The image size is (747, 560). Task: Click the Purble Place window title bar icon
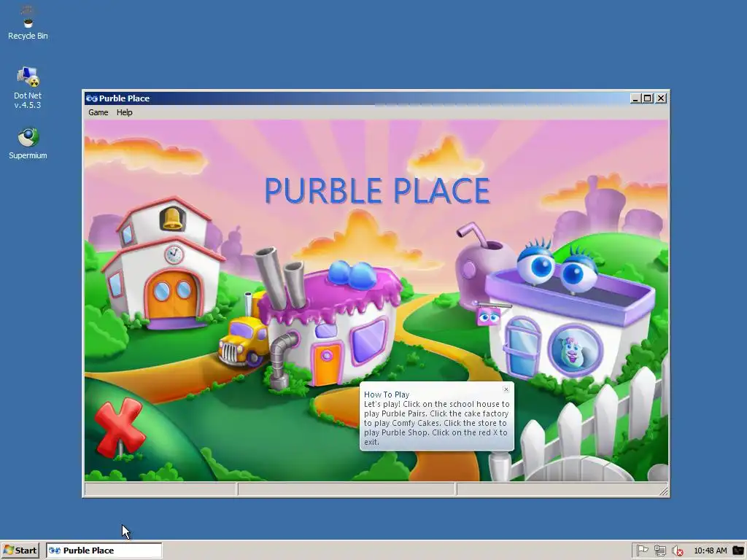click(91, 98)
